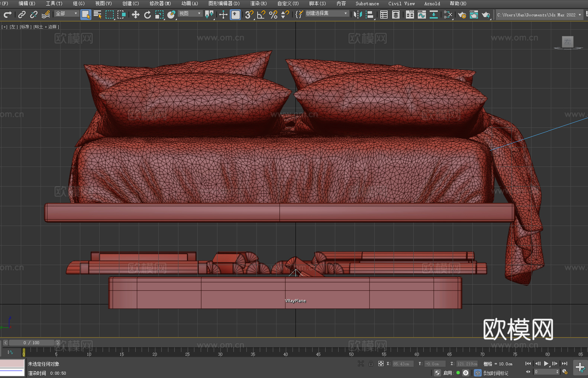Open Render Setup teapot icon

(462, 15)
